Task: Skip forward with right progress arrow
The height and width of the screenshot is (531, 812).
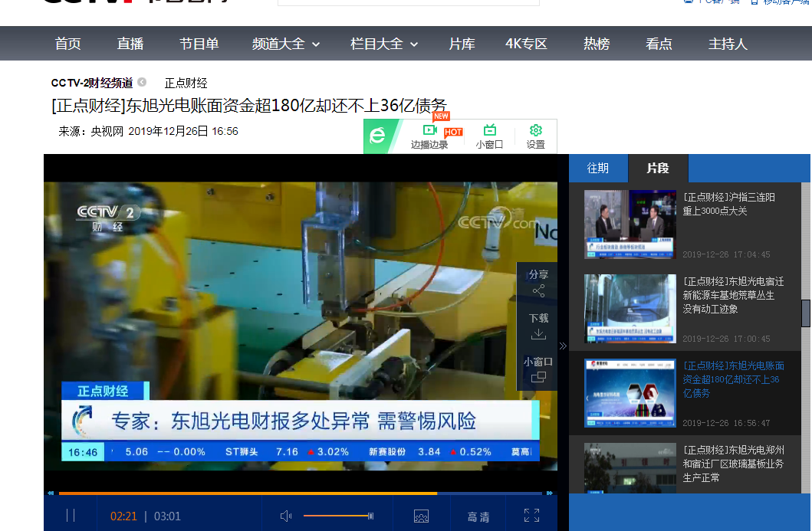Action: [x=550, y=493]
